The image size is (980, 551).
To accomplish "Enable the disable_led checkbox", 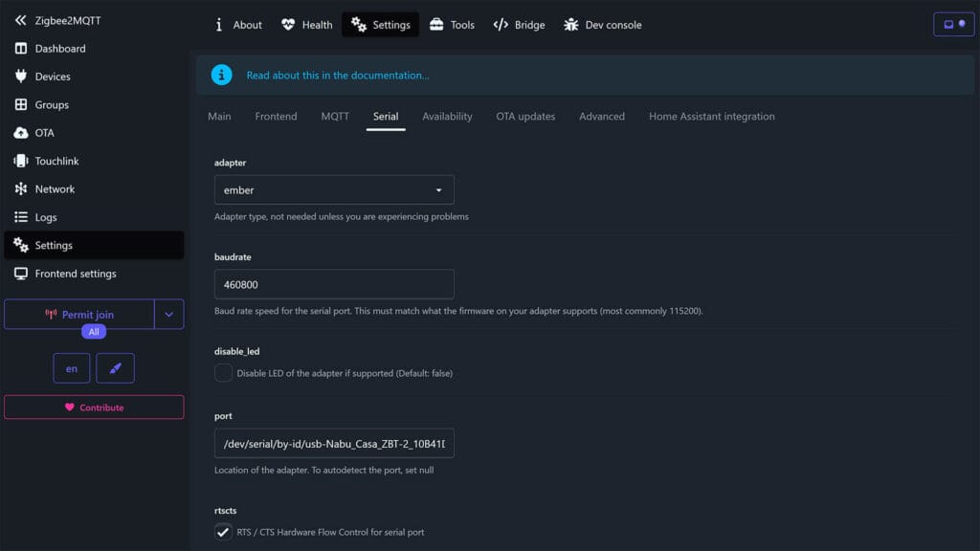I will tap(221, 373).
